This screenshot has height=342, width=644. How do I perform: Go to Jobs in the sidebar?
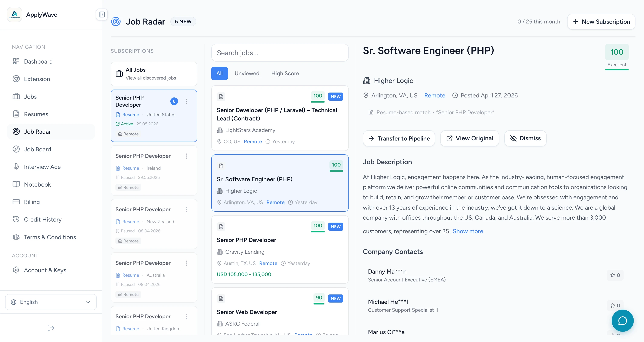(51, 96)
